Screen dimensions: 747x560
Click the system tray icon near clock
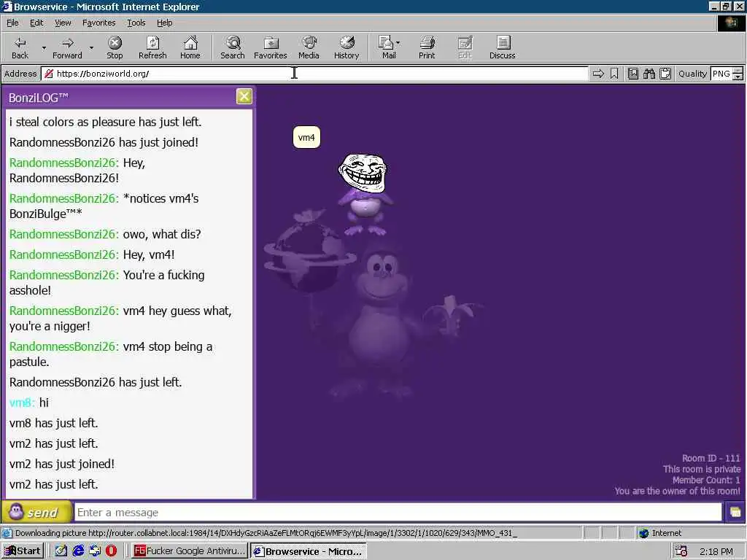(x=681, y=551)
